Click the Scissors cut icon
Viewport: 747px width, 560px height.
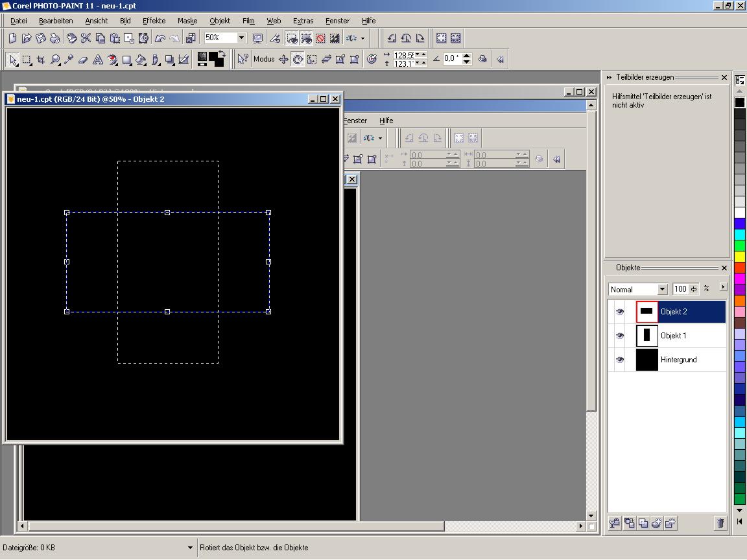tap(86, 38)
